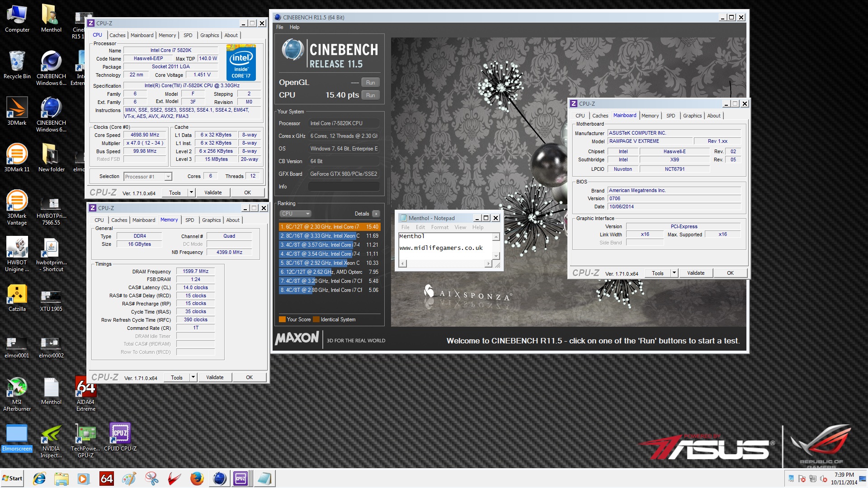Image resolution: width=868 pixels, height=488 pixels.
Task: Launch 3DMark 11 from the desktop
Action: [x=17, y=158]
